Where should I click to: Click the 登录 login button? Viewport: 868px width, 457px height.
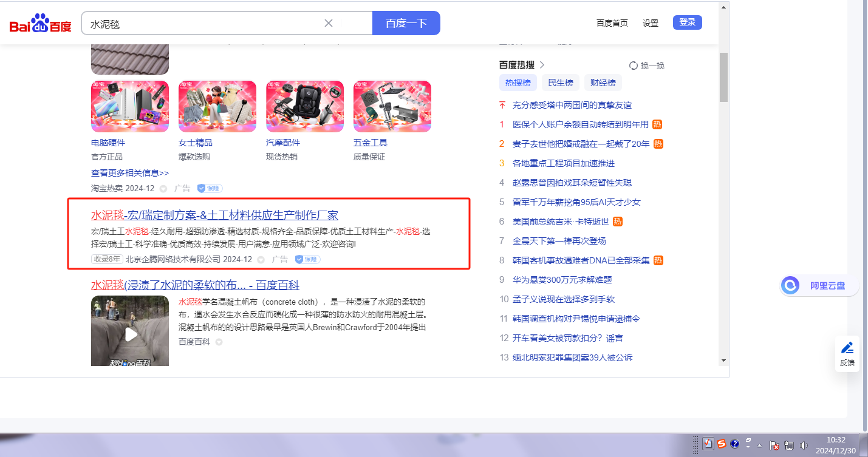click(687, 22)
